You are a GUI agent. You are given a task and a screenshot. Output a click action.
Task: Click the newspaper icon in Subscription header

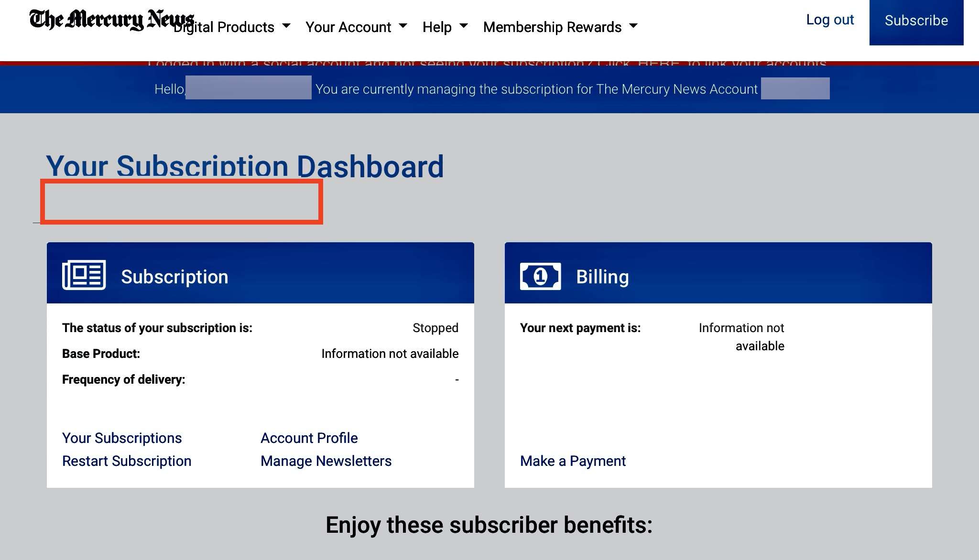pos(84,275)
